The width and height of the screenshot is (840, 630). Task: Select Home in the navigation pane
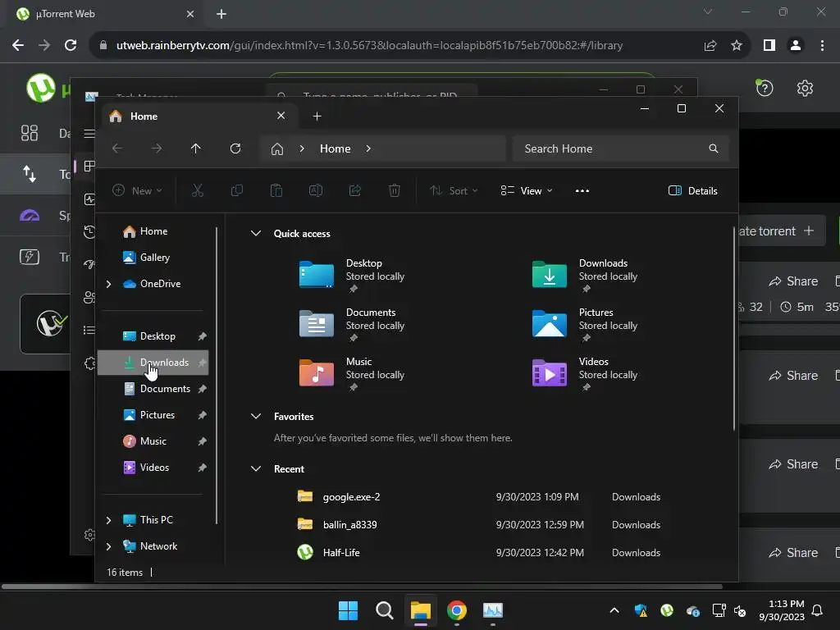point(155,231)
